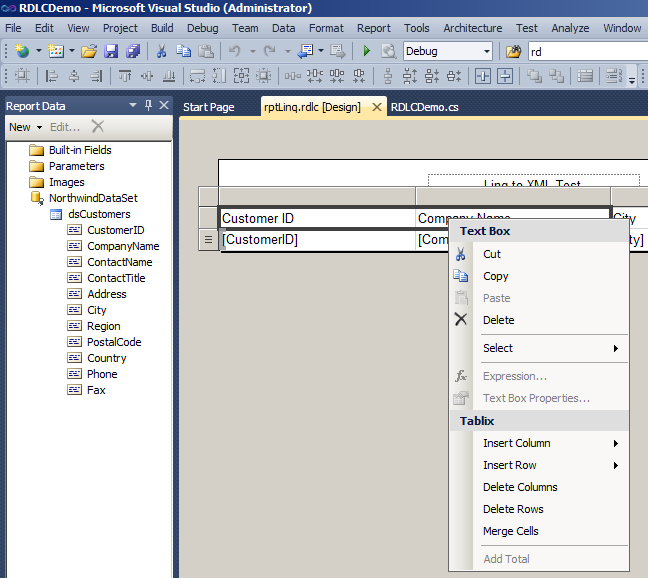648x578 pixels.
Task: Open the Format menu
Action: 326,28
